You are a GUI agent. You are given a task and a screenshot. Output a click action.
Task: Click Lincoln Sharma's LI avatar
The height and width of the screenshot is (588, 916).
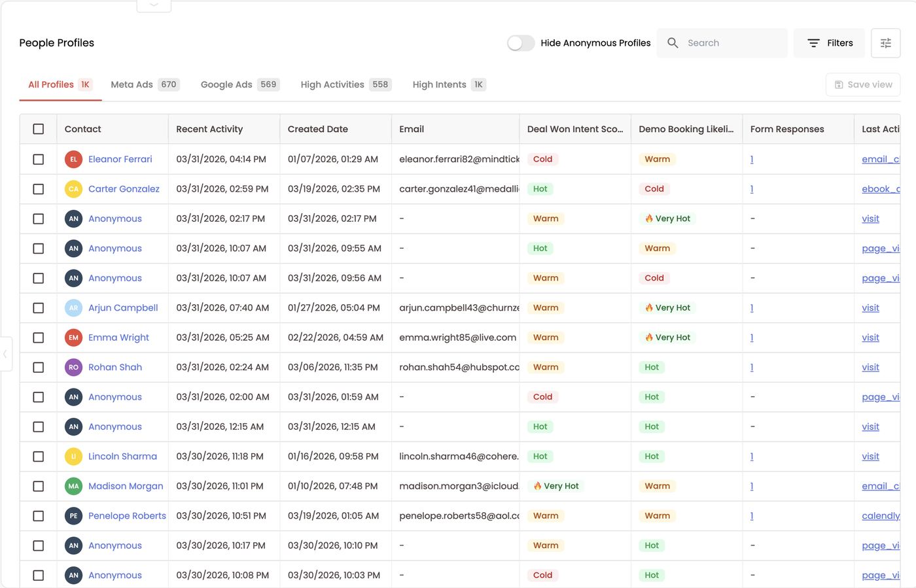tap(73, 457)
